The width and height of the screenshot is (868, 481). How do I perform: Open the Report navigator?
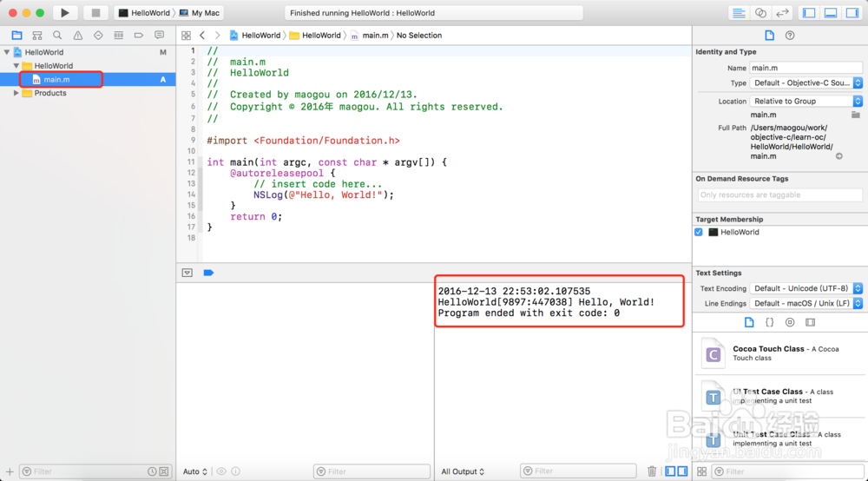click(160, 36)
